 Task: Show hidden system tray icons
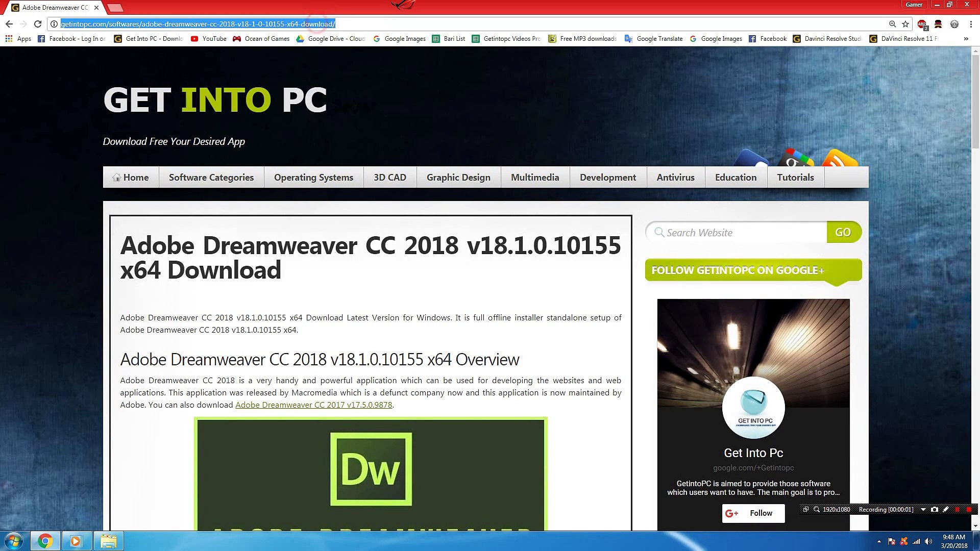point(879,541)
